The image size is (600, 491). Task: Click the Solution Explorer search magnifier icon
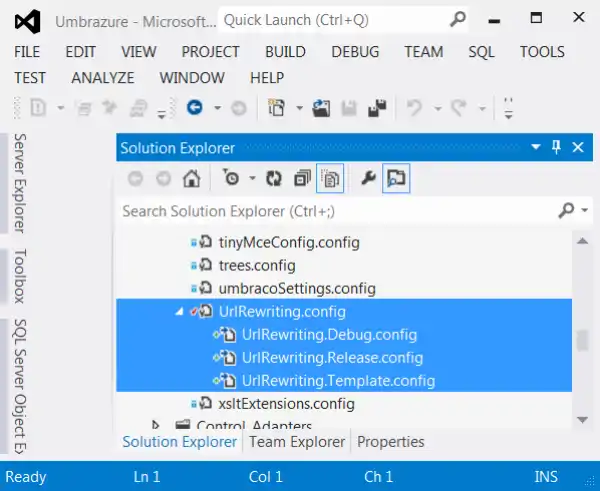click(x=566, y=210)
